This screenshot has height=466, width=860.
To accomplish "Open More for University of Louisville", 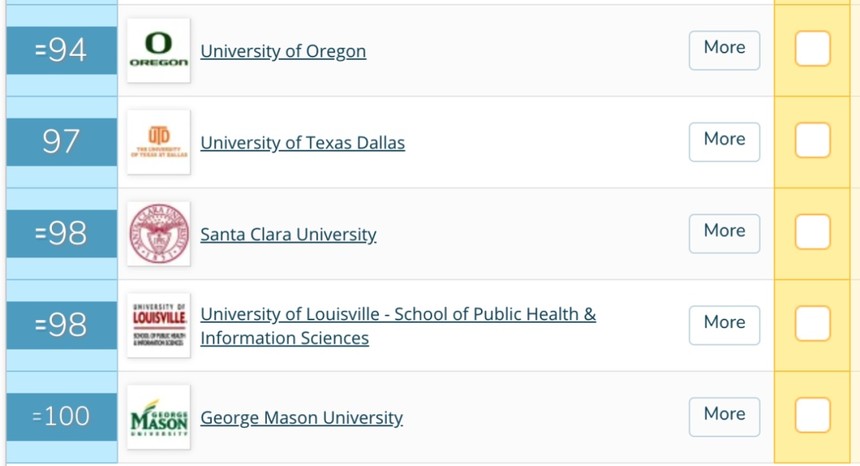I will (x=725, y=325).
